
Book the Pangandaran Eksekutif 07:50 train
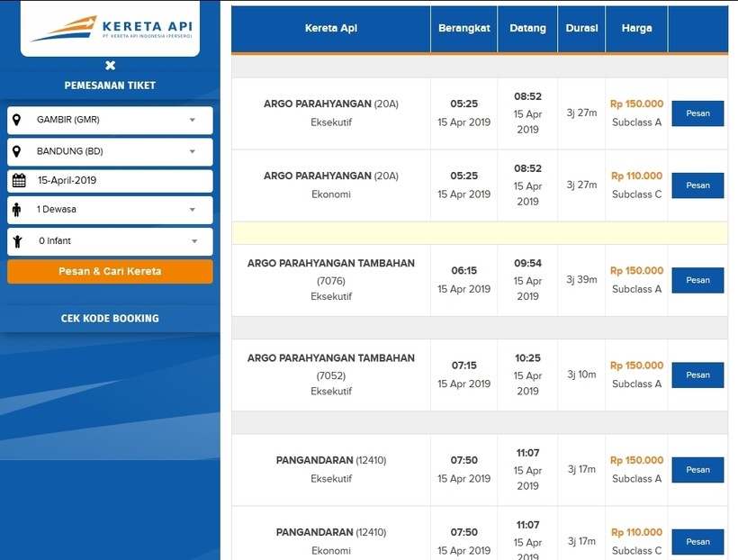click(697, 470)
